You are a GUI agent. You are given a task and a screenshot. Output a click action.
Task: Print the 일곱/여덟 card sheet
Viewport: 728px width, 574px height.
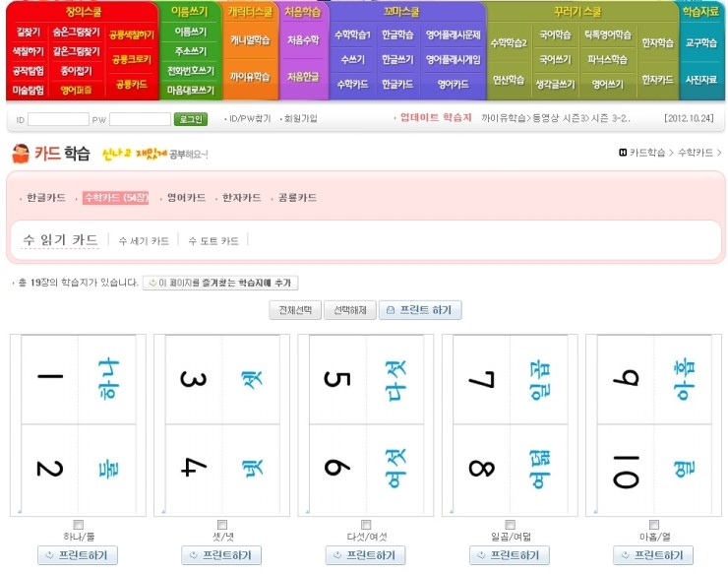pos(509,556)
